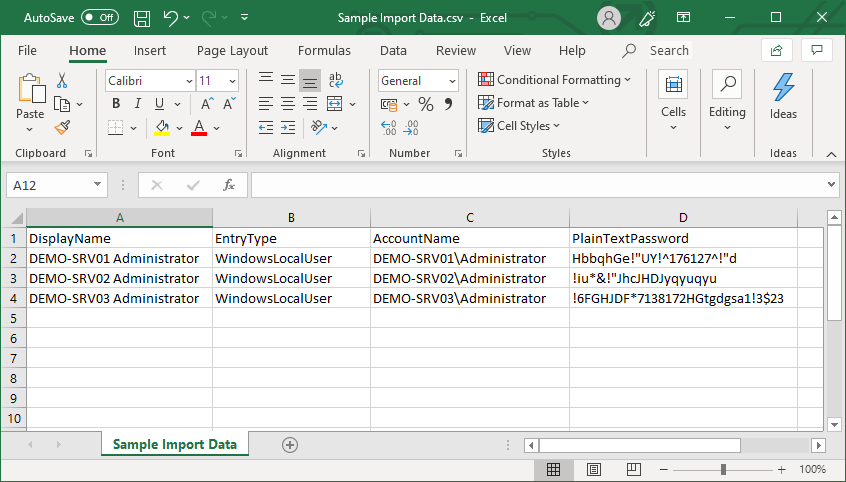The image size is (846, 482).
Task: Click the Undo arrow icon
Action: [x=170, y=18]
